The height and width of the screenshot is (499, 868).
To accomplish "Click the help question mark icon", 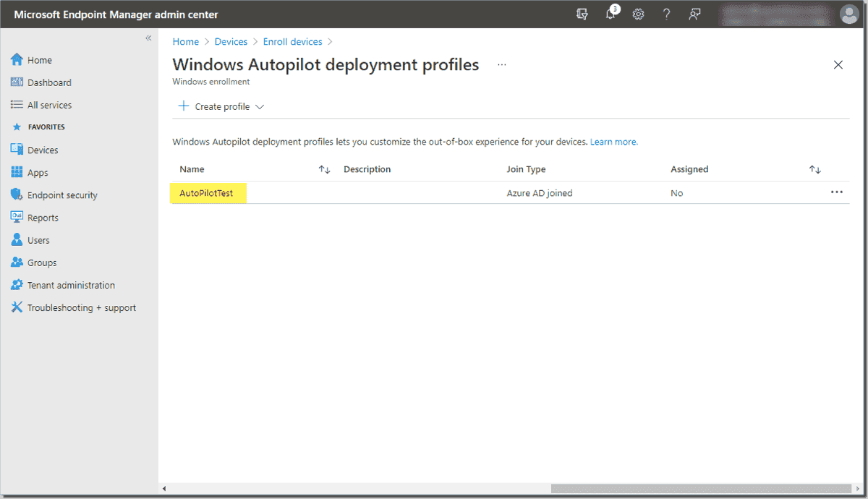I will (667, 14).
